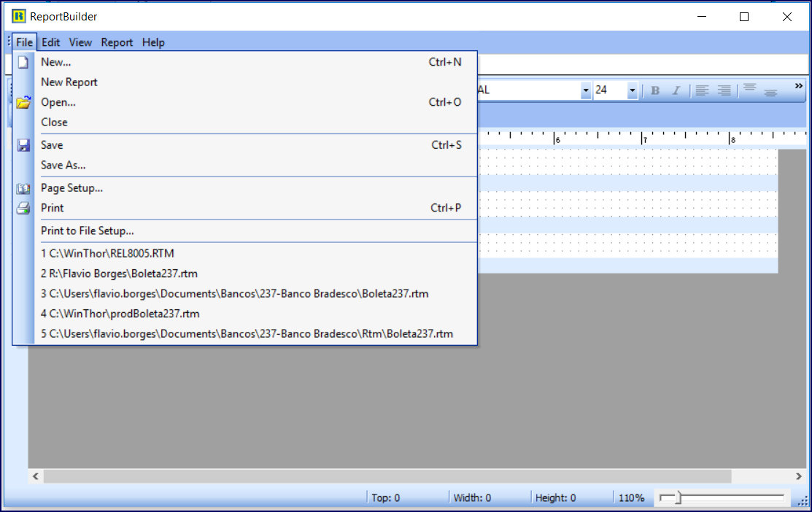Click the Width: 0 status bar entry
Viewport: 812px width, 512px height.
[472, 498]
